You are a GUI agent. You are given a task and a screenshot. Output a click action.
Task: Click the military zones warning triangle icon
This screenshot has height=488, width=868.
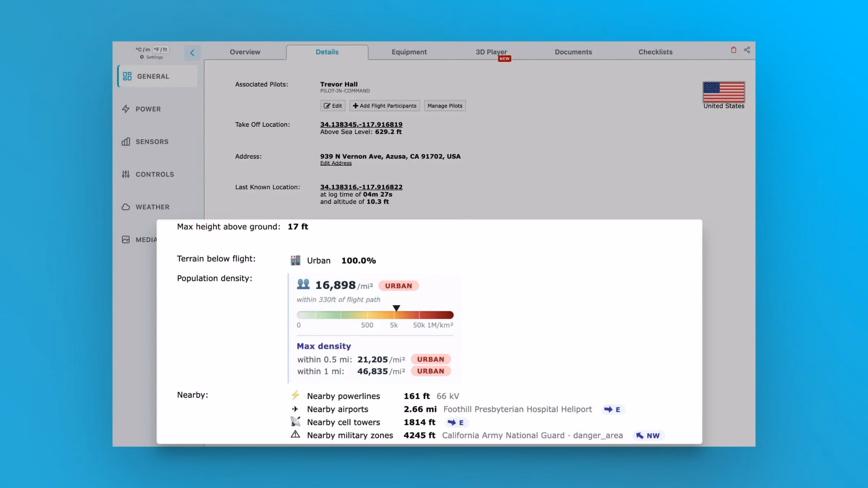[295, 435]
